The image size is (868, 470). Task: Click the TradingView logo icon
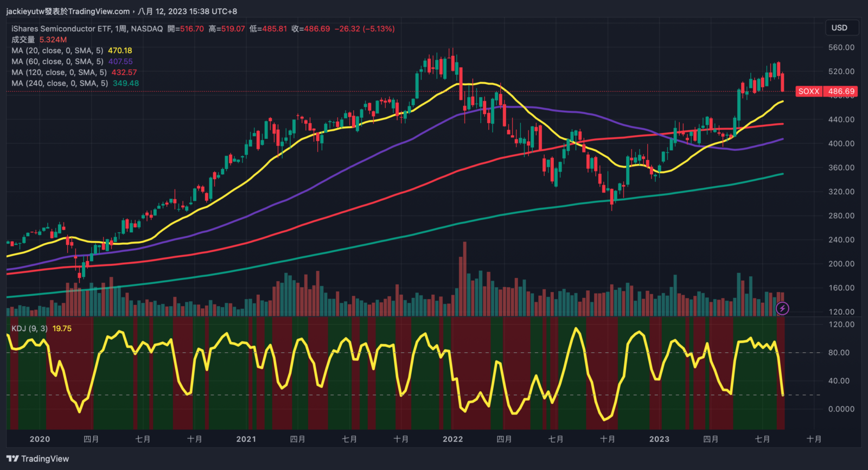coord(12,459)
